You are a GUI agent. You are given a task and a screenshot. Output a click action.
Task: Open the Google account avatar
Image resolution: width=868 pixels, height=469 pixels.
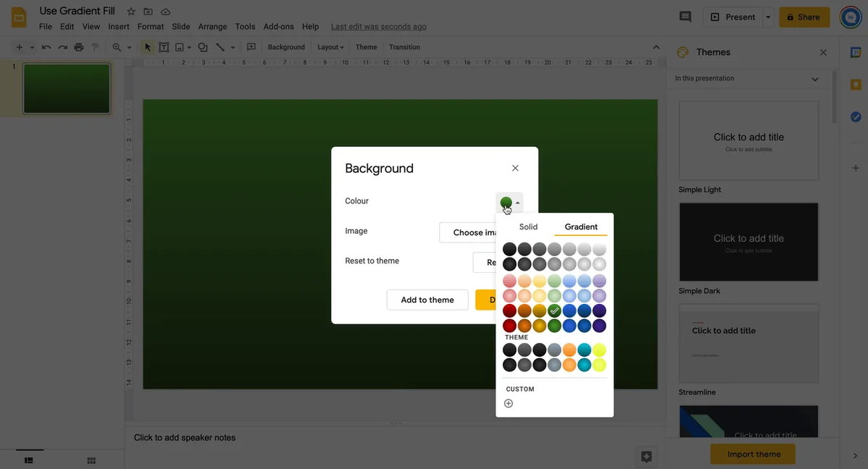tap(851, 17)
